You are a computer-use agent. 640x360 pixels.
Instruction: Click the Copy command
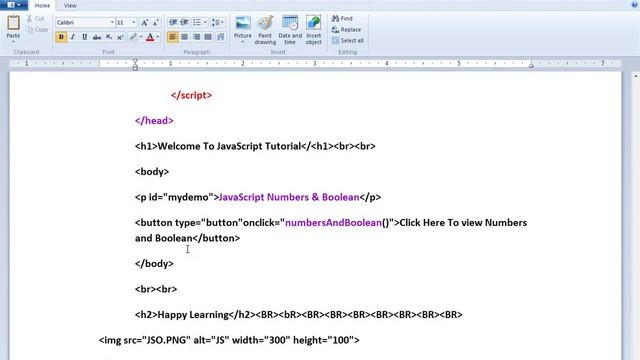[x=37, y=29]
